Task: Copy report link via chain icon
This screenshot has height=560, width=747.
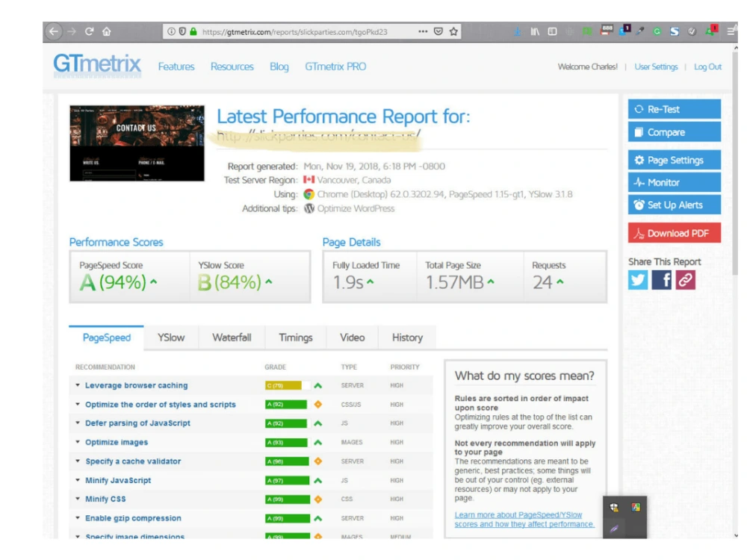Action: [686, 280]
